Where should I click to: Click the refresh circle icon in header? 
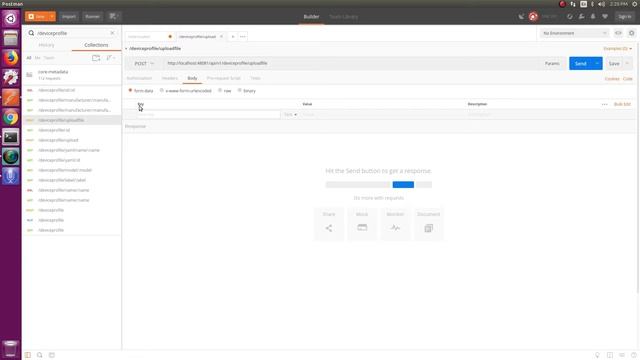pyautogui.click(x=569, y=16)
